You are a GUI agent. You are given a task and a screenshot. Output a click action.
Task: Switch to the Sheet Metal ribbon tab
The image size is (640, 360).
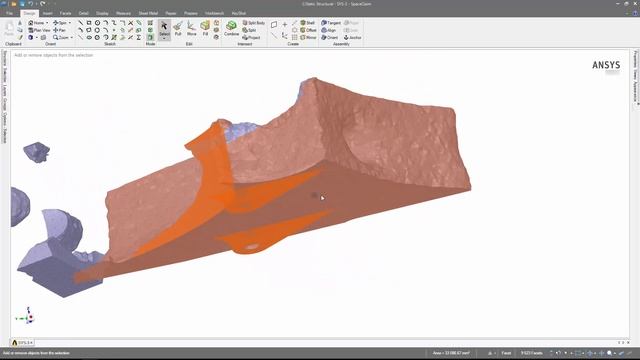(148, 13)
